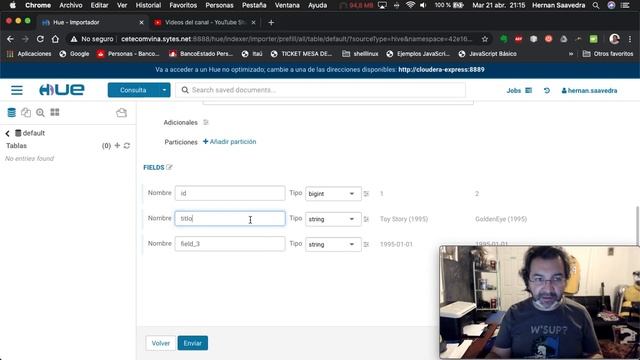This screenshot has height=360, width=640.
Task: Open field settings icon for titlo row
Action: tap(366, 219)
